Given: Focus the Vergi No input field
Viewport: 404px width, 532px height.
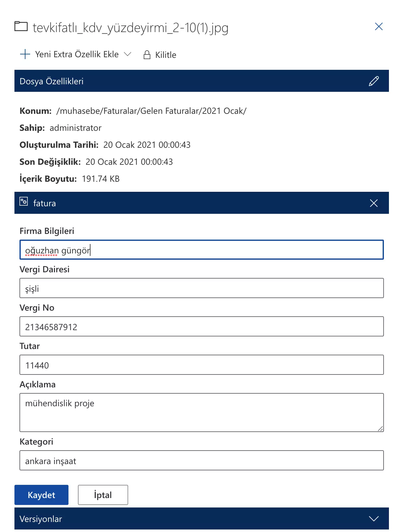Looking at the screenshot, I should point(202,326).
